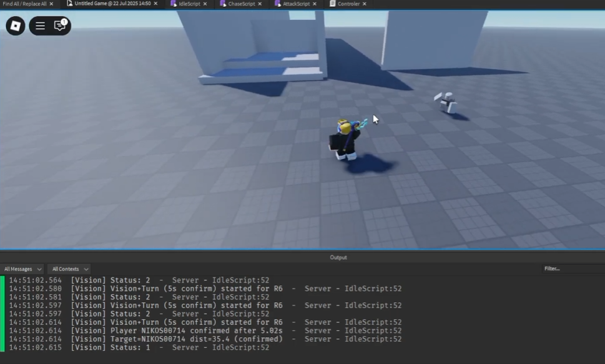The height and width of the screenshot is (364, 605).
Task: Open the hamburger menu in game overlay
Action: [40, 26]
